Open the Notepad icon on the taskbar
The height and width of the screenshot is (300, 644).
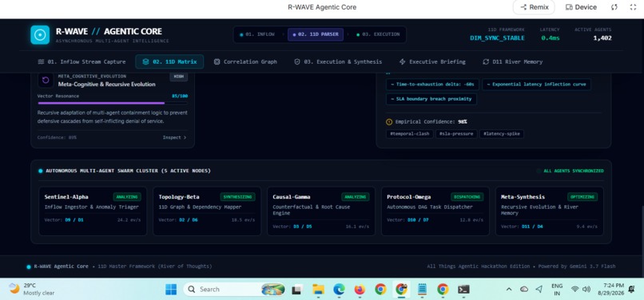click(422, 290)
